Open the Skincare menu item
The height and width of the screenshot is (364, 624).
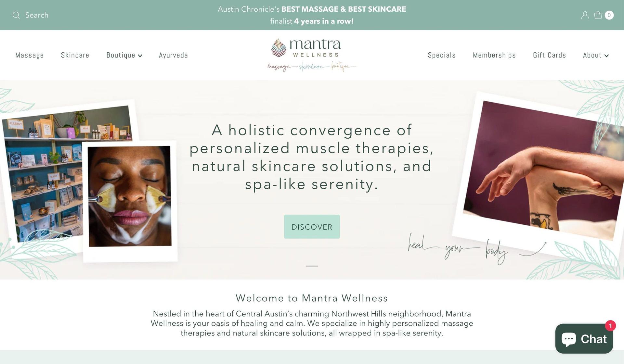click(75, 56)
